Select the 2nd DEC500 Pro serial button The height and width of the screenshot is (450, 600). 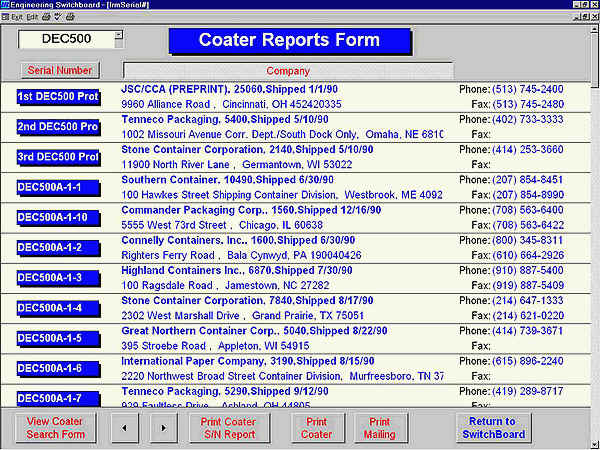58,127
